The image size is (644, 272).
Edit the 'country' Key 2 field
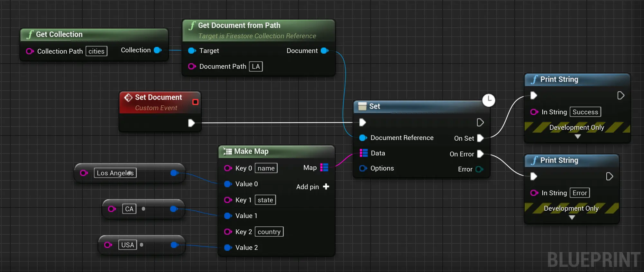269,232
